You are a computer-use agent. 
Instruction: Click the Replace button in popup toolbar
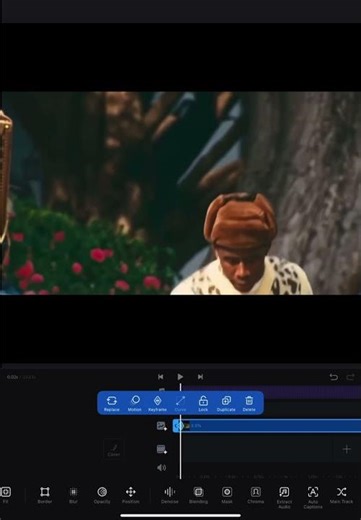(x=111, y=403)
